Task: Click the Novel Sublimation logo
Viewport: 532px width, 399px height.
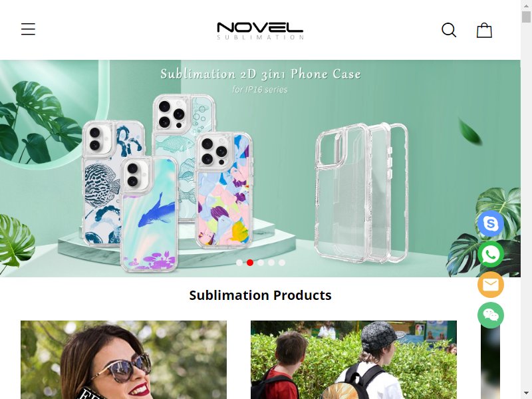Action: click(260, 31)
